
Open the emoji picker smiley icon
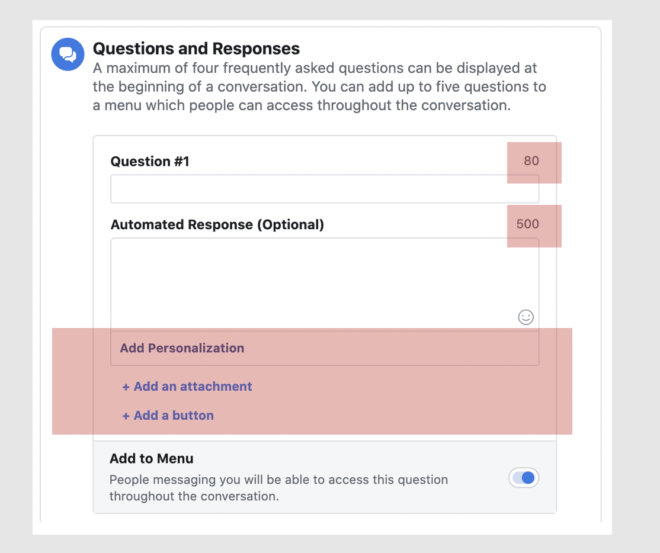click(x=526, y=317)
